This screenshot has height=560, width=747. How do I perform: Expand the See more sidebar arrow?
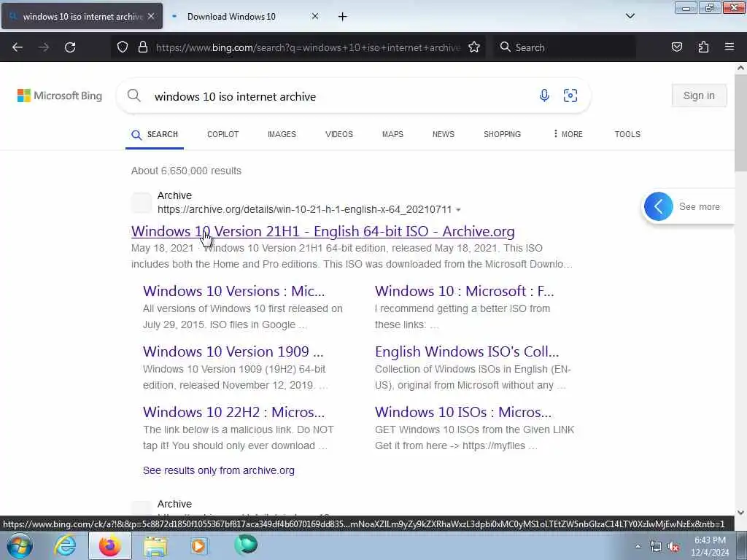(x=659, y=206)
